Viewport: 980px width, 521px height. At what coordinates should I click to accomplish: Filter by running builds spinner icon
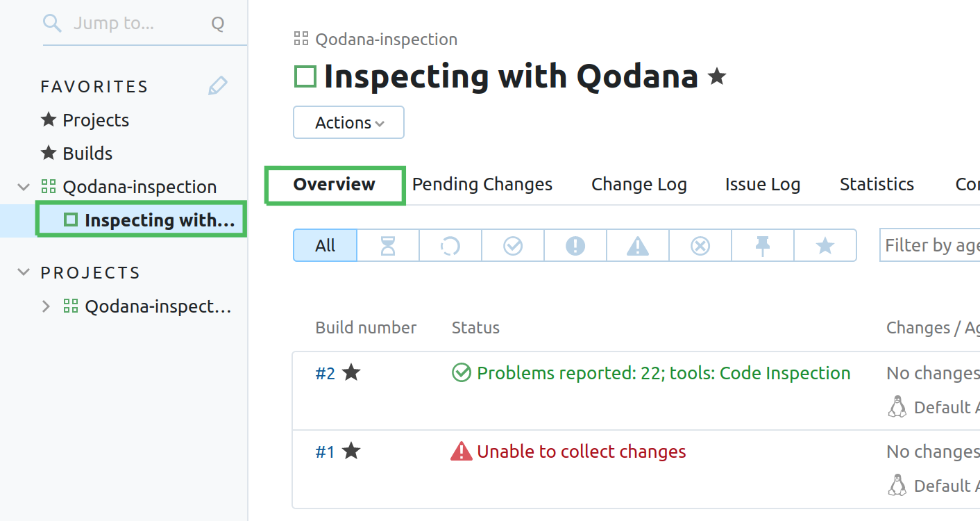pos(450,246)
